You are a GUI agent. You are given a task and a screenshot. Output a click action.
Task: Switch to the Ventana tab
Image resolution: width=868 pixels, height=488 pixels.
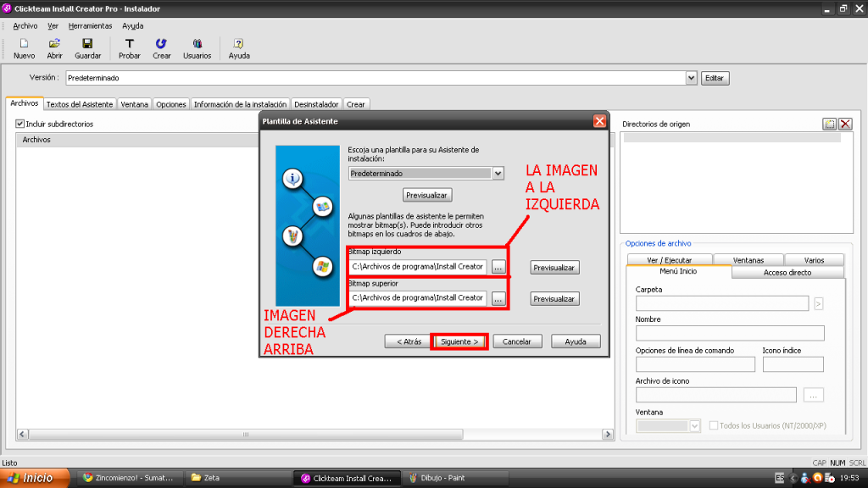point(135,104)
